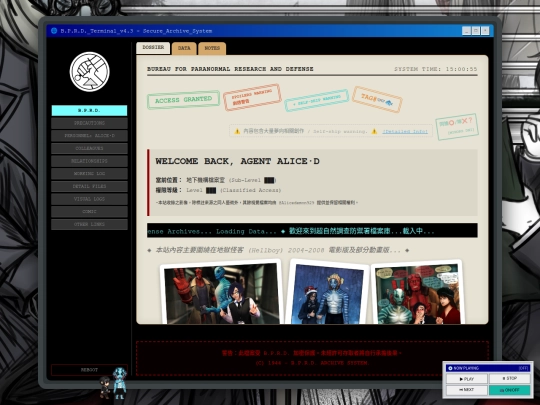540x405 pixels.
Task: Click the NOW PLAYING disc icon
Action: tap(450, 368)
